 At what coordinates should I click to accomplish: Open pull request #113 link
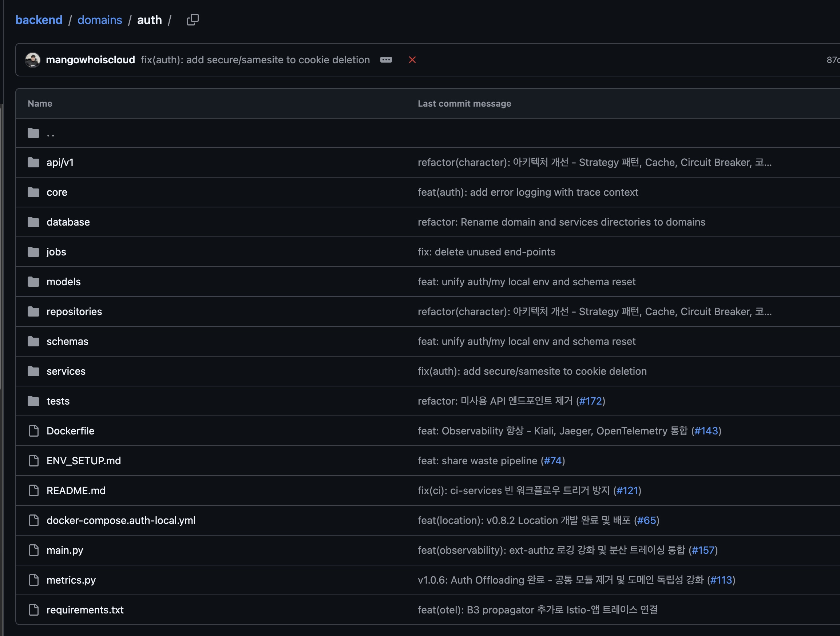pyautogui.click(x=721, y=580)
